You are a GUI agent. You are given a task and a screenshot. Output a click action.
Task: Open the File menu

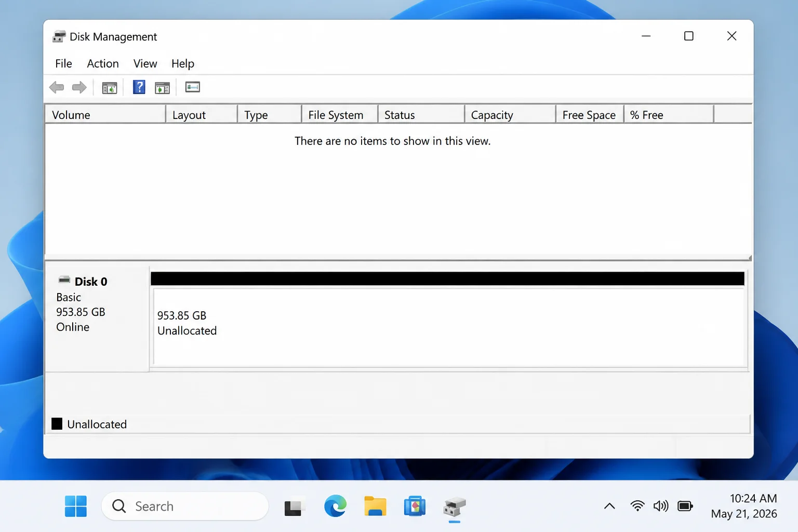pos(63,63)
